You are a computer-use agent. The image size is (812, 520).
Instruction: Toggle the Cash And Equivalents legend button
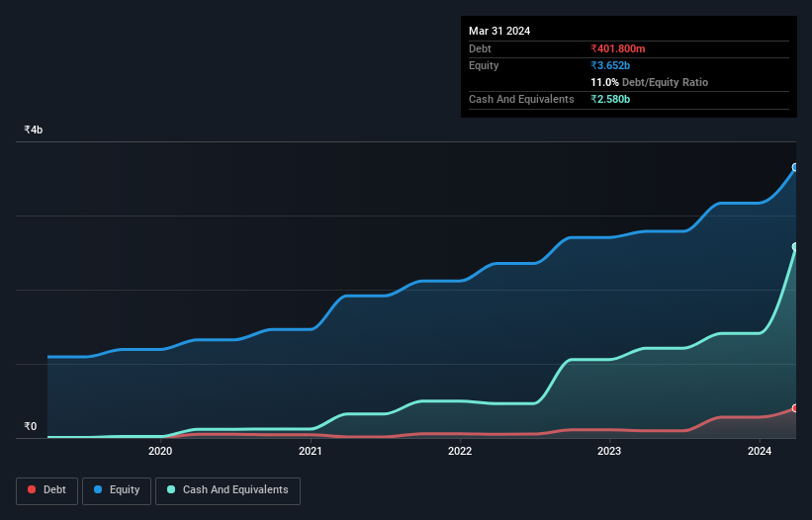(x=227, y=490)
